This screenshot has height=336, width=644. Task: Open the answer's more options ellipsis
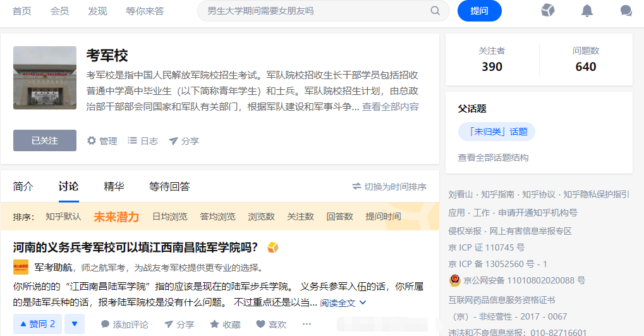coord(307,324)
